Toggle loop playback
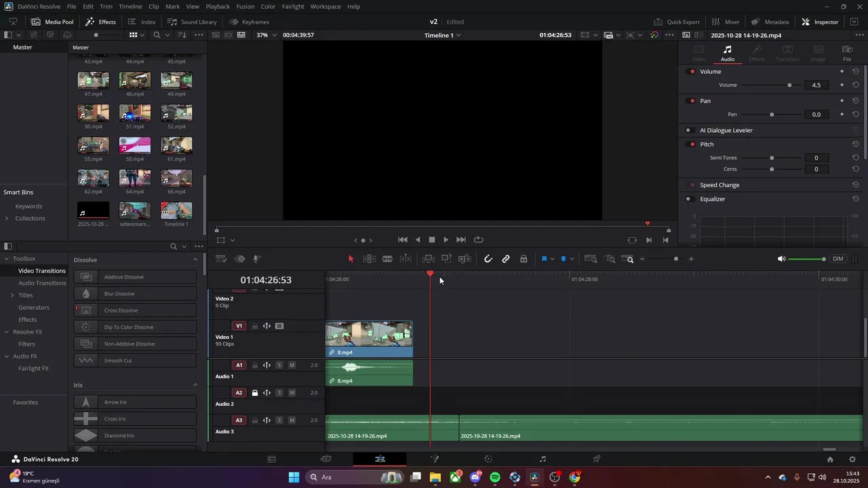The width and height of the screenshot is (868, 488). tap(479, 240)
